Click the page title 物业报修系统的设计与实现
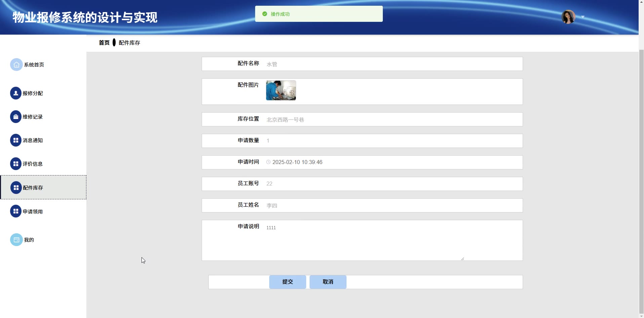This screenshot has width=644, height=318. click(85, 17)
